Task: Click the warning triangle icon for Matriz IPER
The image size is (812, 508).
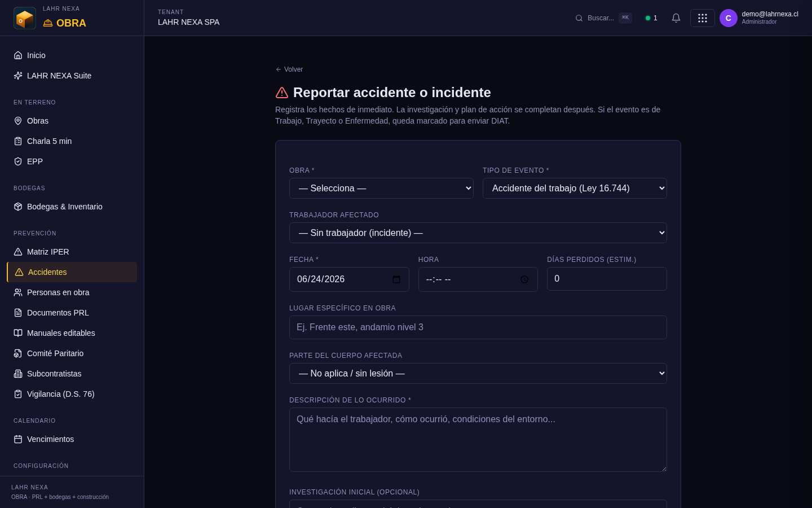Action: 18,252
